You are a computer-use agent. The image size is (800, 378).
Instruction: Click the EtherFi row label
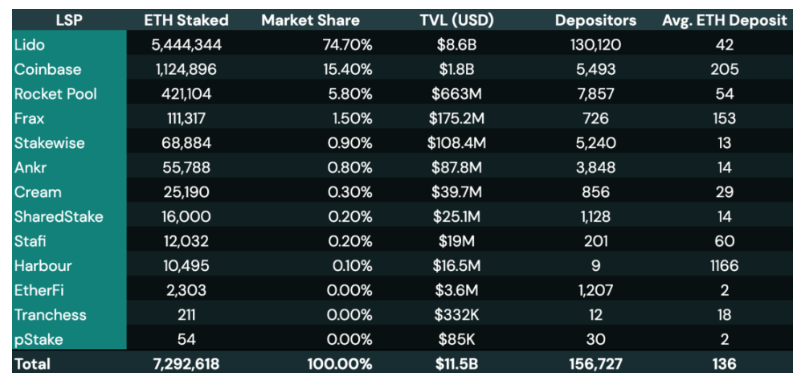tap(39, 290)
